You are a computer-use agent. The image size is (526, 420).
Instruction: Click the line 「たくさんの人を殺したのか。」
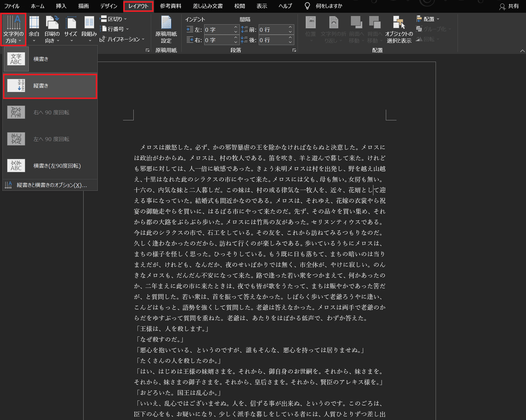click(x=178, y=361)
